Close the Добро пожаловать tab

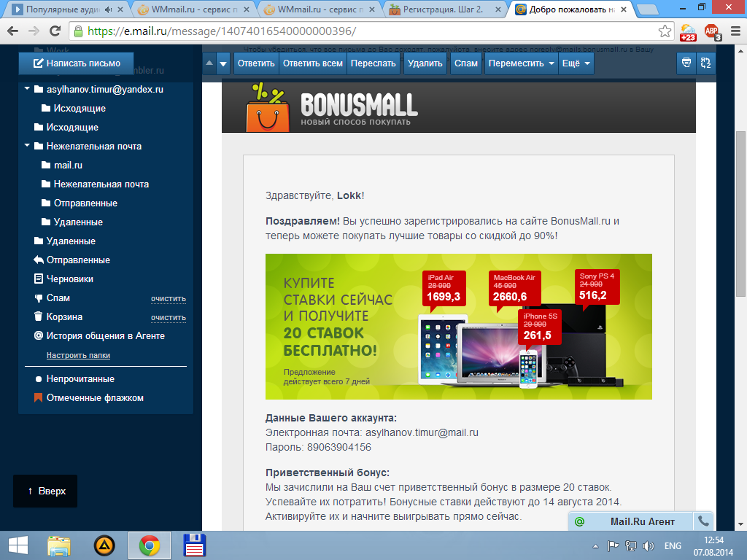point(624,9)
